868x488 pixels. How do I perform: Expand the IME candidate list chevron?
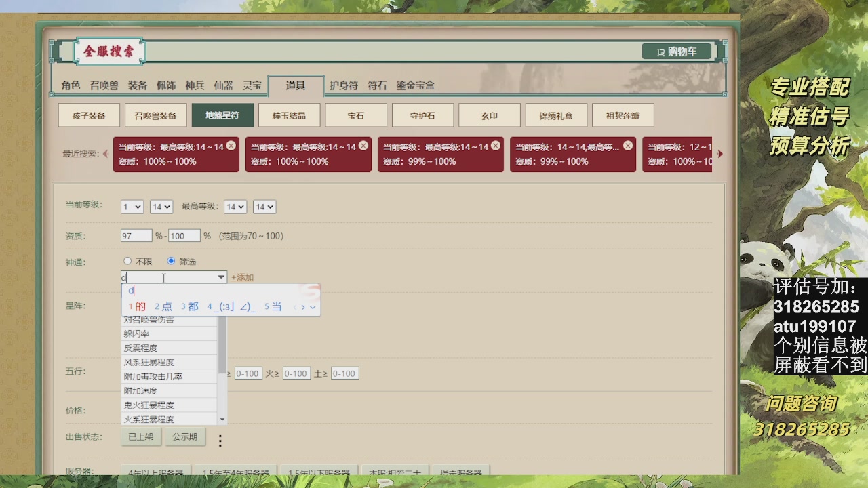pyautogui.click(x=313, y=307)
